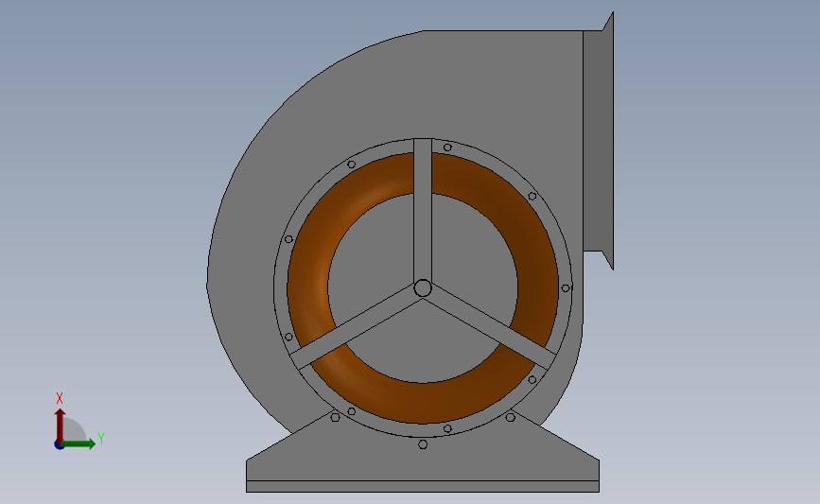Click the red "X" label on the triad
This screenshot has width=820, height=504.
pyautogui.click(x=60, y=398)
